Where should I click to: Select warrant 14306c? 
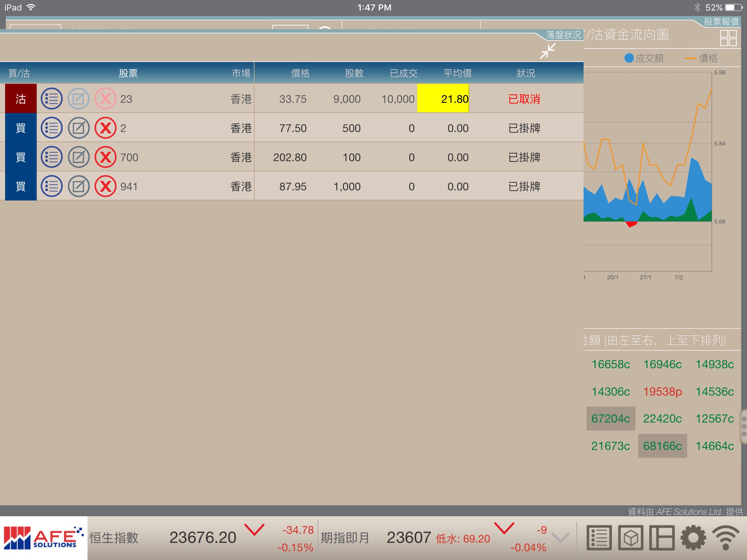tap(611, 392)
